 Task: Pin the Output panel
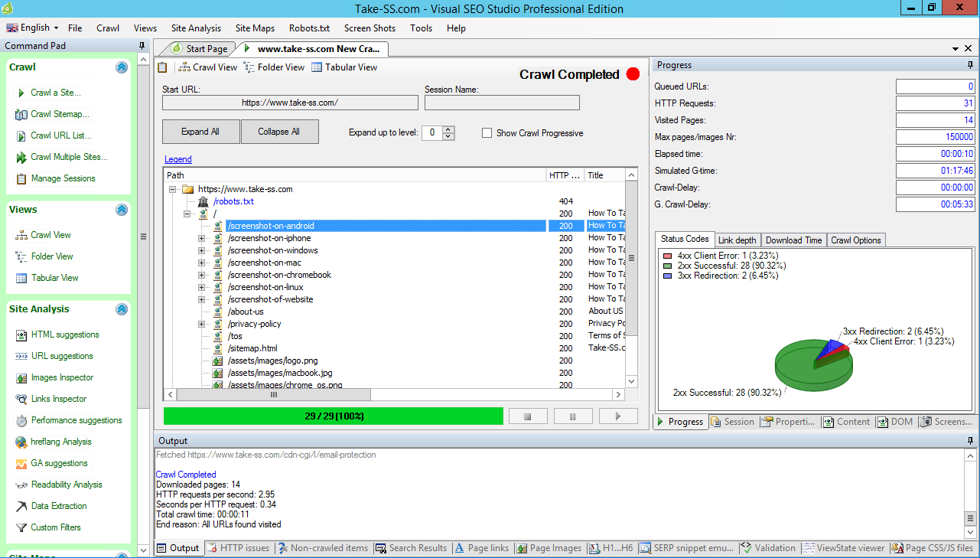(x=971, y=441)
